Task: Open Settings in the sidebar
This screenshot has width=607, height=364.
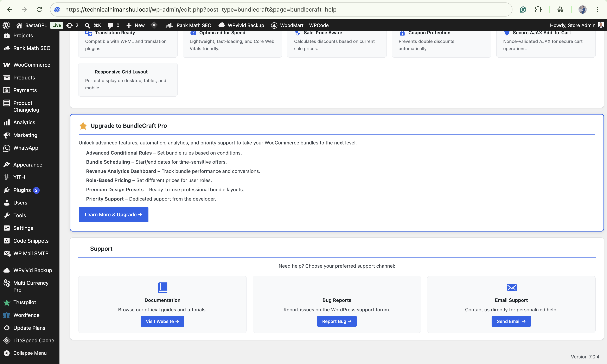Action: pos(30,228)
